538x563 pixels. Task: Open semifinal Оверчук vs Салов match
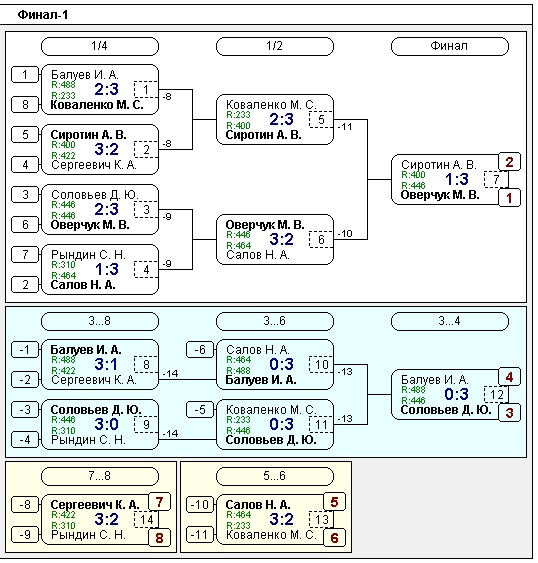(275, 240)
